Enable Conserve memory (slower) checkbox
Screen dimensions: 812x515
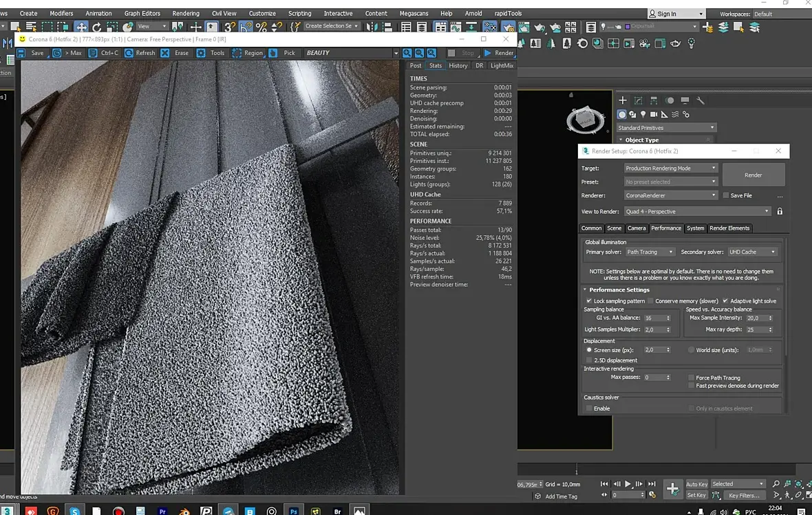tap(650, 301)
